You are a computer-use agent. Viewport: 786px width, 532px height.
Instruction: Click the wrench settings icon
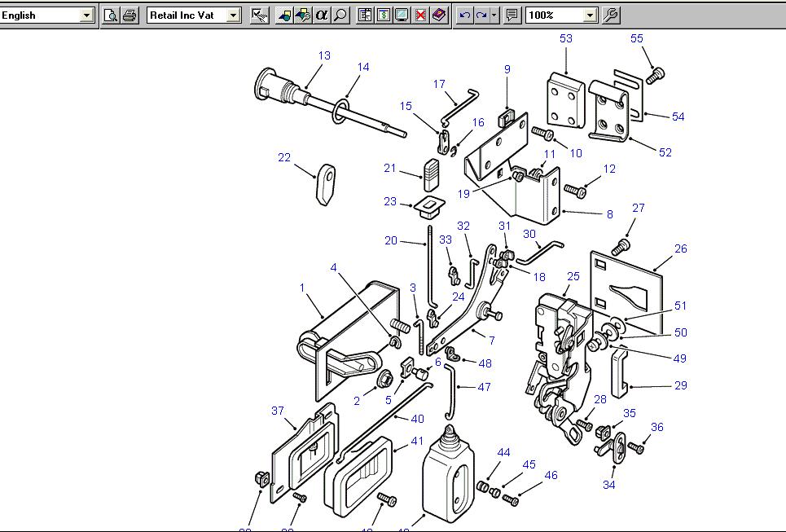[x=611, y=15]
